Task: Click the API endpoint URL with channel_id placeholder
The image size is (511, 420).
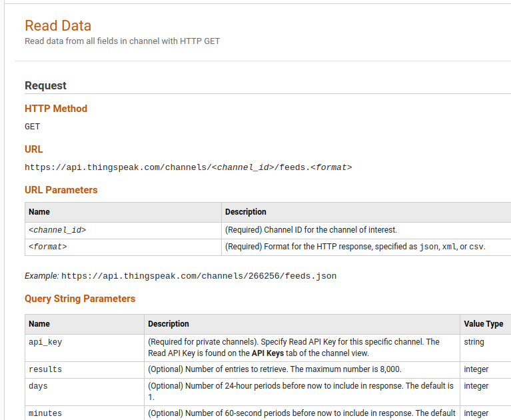Action: (x=188, y=167)
